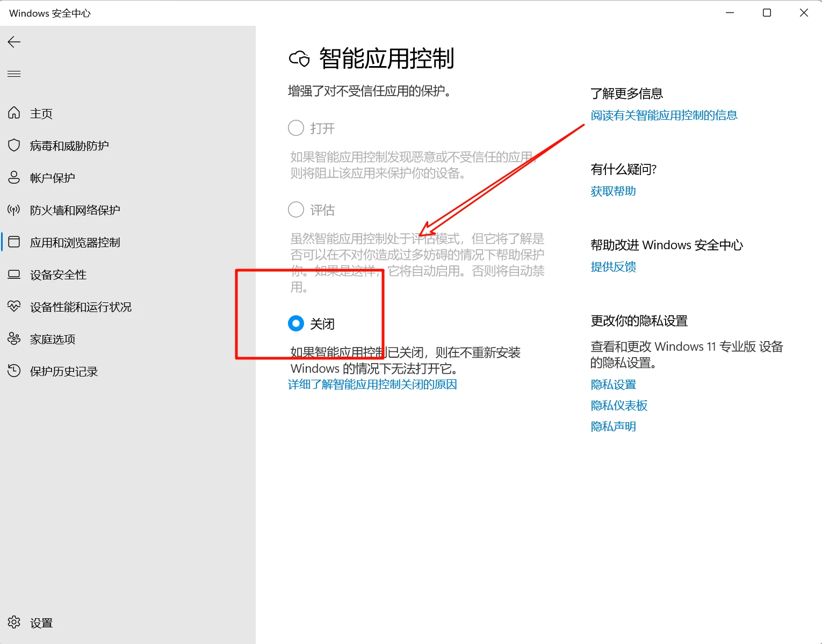822x644 pixels.
Task: Click the person icon for 帐户保护
Action: click(x=15, y=178)
